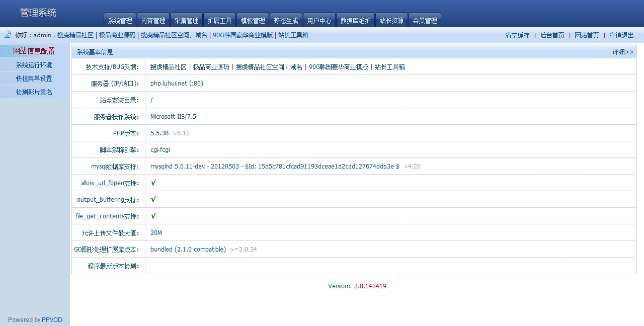
Task: Open the 模板管理 menu
Action: [253, 21]
